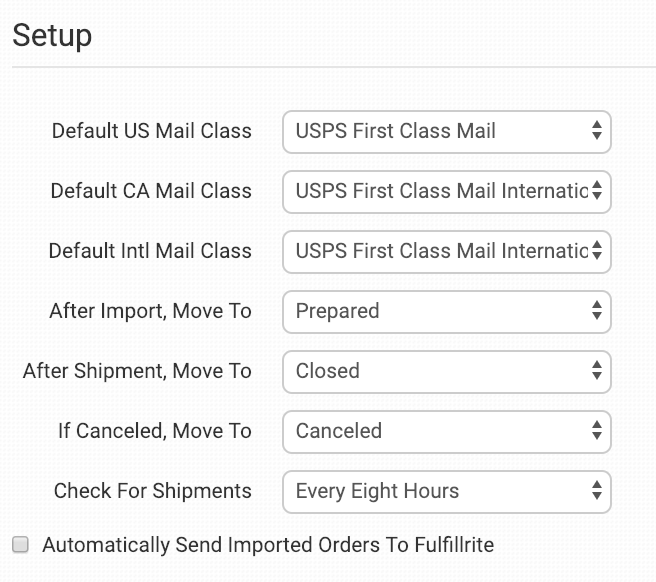Click the Default CA Mail Class label
656x582 pixels.
point(152,191)
